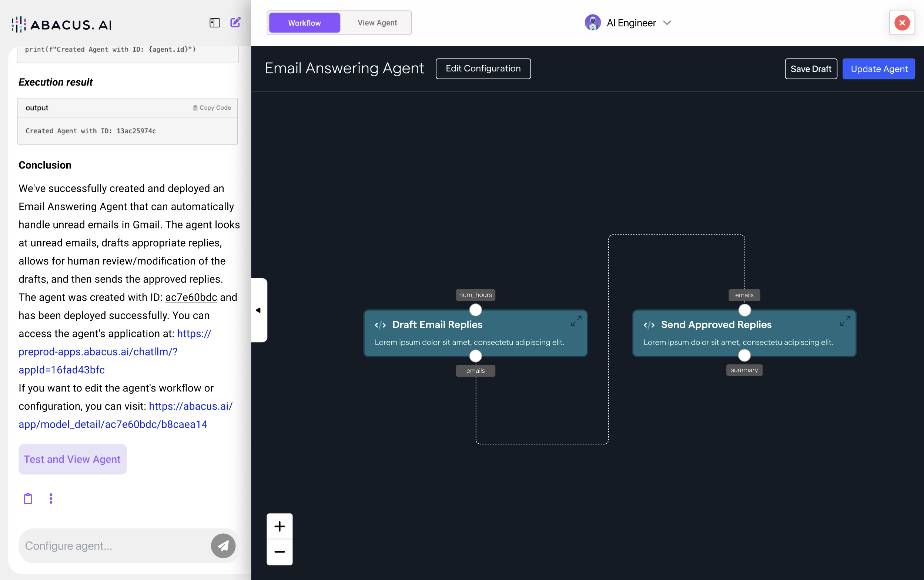Click Test and View Agent button
This screenshot has width=924, height=580.
(x=73, y=459)
